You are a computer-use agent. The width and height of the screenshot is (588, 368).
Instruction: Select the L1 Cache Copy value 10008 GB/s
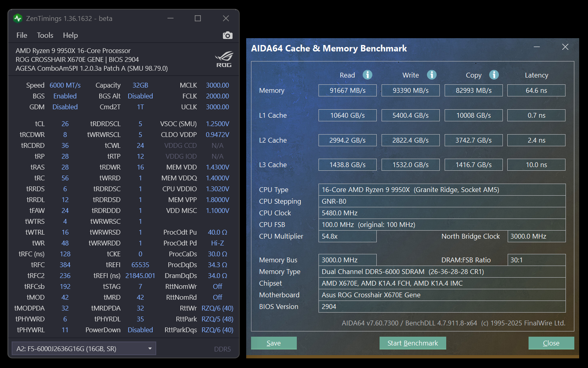(x=474, y=115)
